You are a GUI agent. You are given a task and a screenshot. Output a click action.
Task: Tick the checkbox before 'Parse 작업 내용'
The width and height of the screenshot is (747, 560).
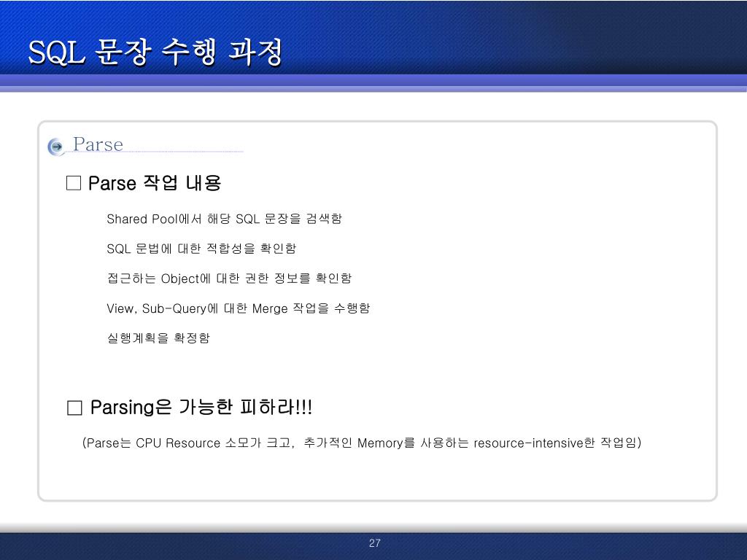[74, 183]
